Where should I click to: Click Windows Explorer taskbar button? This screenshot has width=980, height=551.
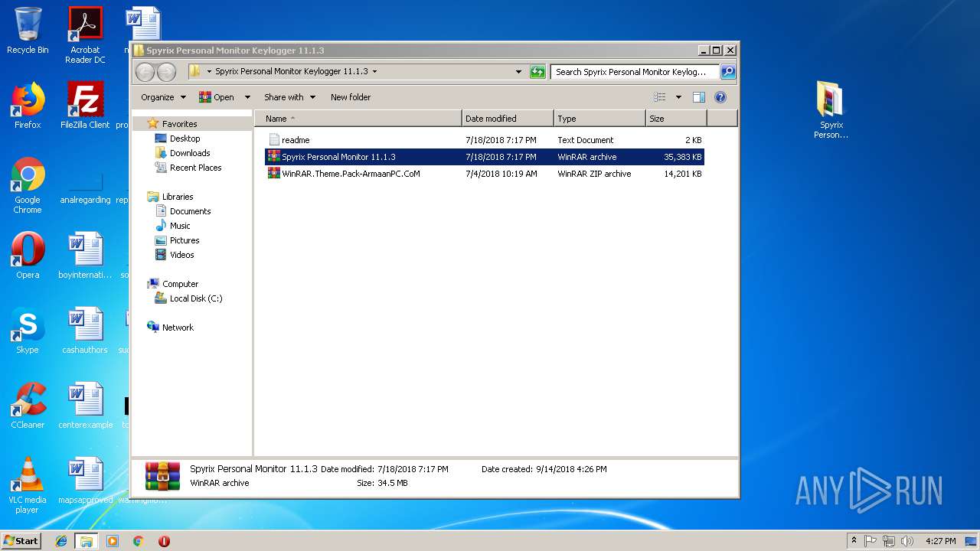coord(87,541)
